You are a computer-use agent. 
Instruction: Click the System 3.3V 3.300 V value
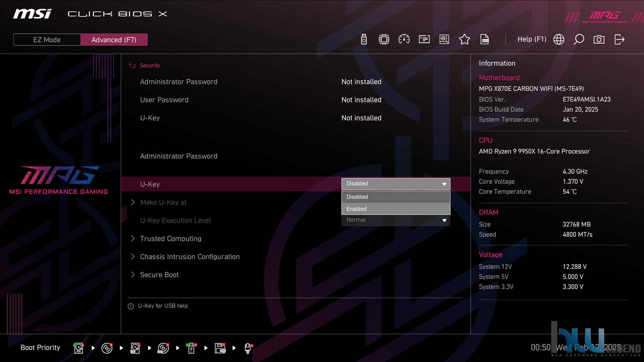[573, 287]
